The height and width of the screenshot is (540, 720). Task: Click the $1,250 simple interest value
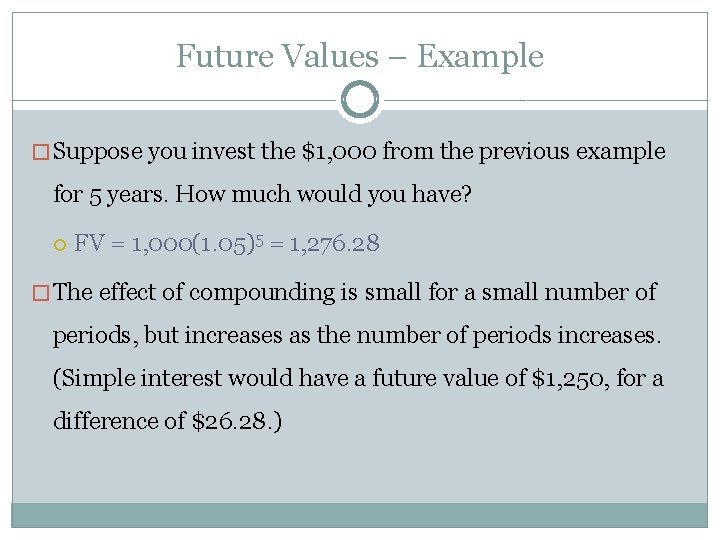(570, 379)
